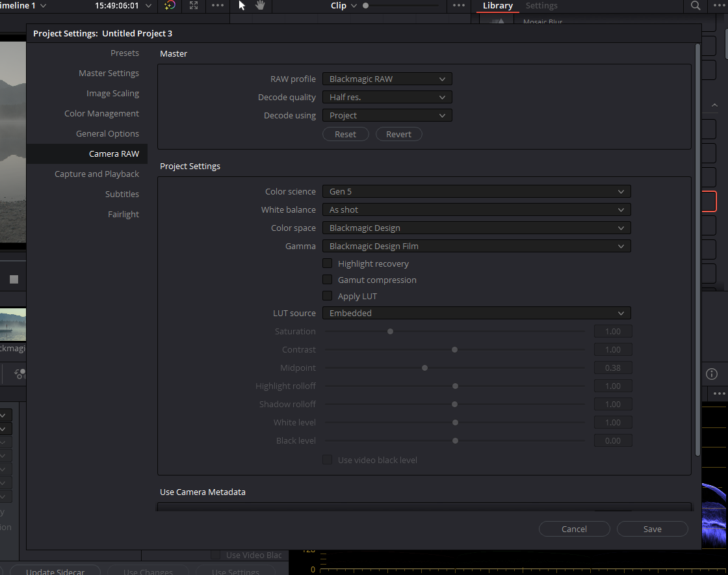The height and width of the screenshot is (575, 728).
Task: Switch to Library tab
Action: click(497, 6)
